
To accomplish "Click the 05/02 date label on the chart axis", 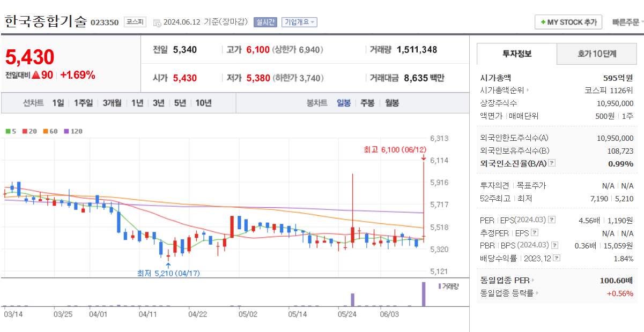I will pyautogui.click(x=248, y=314).
